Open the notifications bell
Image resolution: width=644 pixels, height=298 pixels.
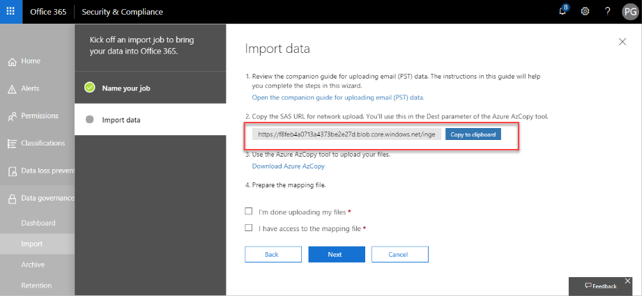562,12
